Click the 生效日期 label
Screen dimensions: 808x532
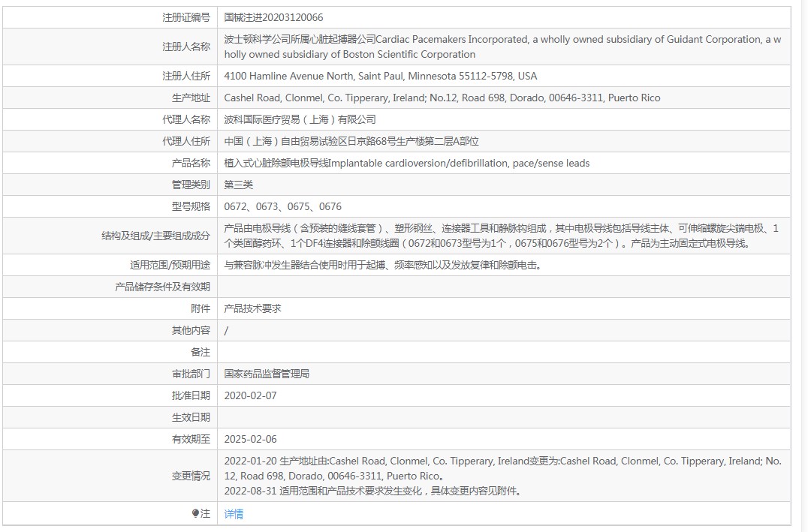click(x=191, y=418)
